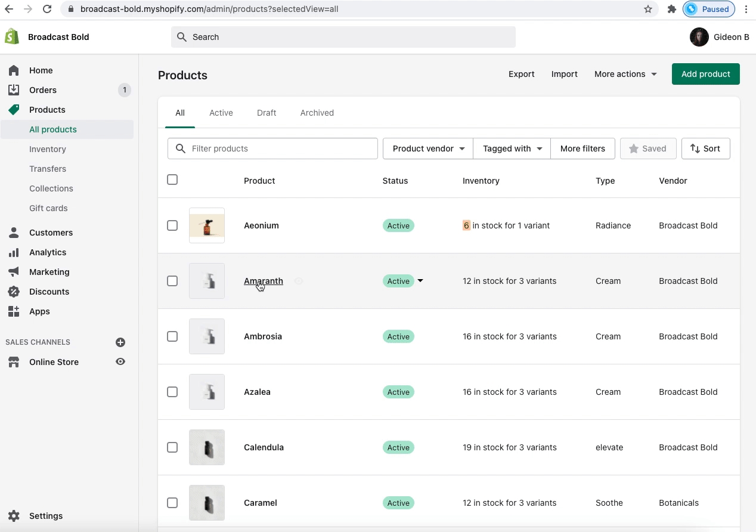
Task: Select the Calendula row checkbox
Action: tap(172, 447)
